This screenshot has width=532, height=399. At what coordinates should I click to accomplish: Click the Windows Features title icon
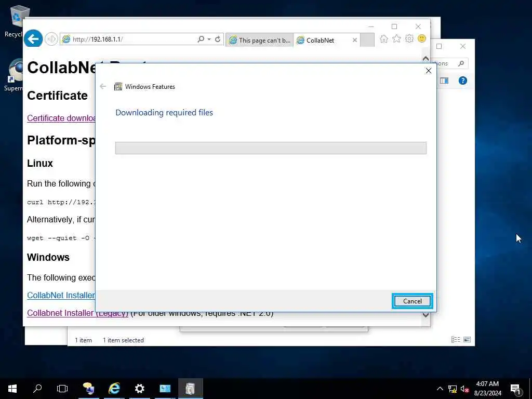click(x=118, y=87)
